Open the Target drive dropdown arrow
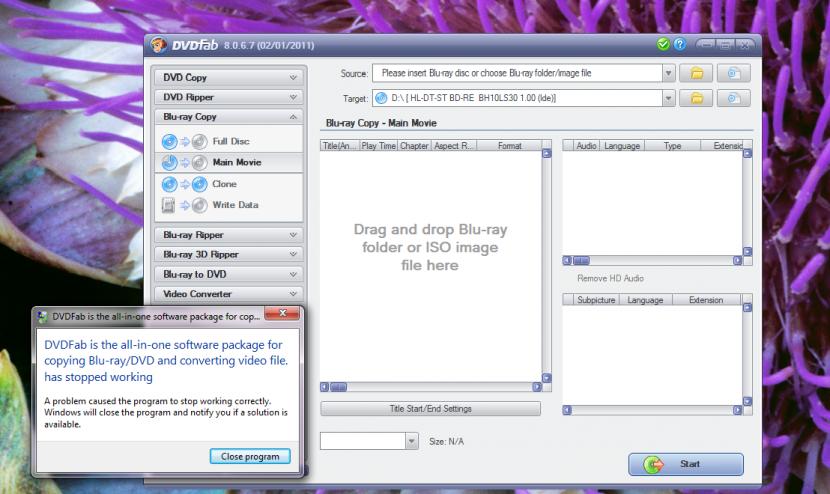Screen dimensions: 830x494 click(x=668, y=98)
